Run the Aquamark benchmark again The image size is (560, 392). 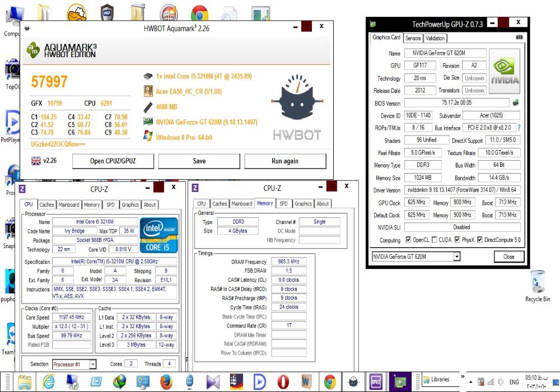285,161
